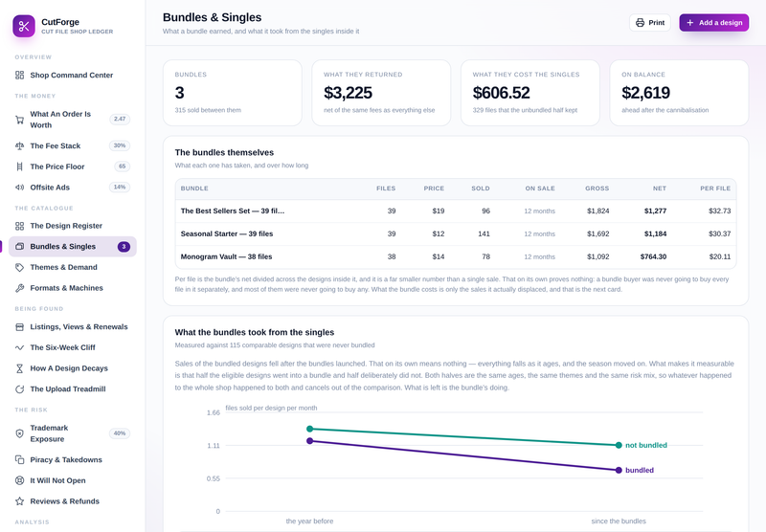The image size is (766, 532).
Task: Open Piracy & Takedowns page
Action: click(x=73, y=460)
